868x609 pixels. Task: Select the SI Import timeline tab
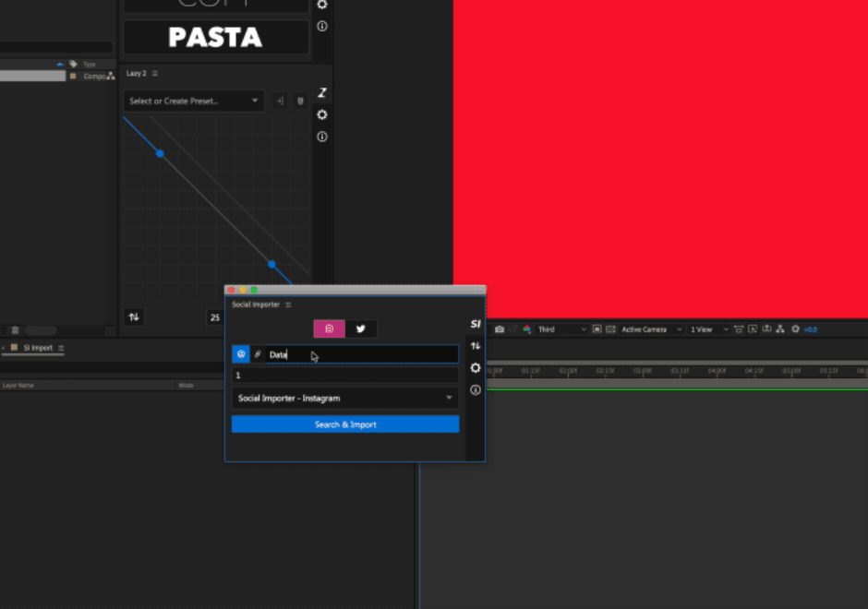click(38, 348)
